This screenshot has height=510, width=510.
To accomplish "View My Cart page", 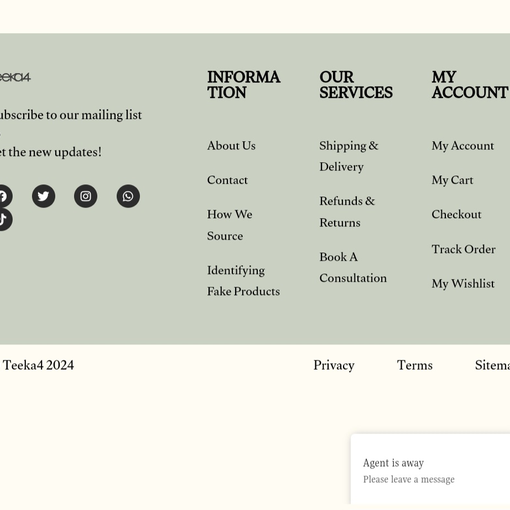I will 452,180.
